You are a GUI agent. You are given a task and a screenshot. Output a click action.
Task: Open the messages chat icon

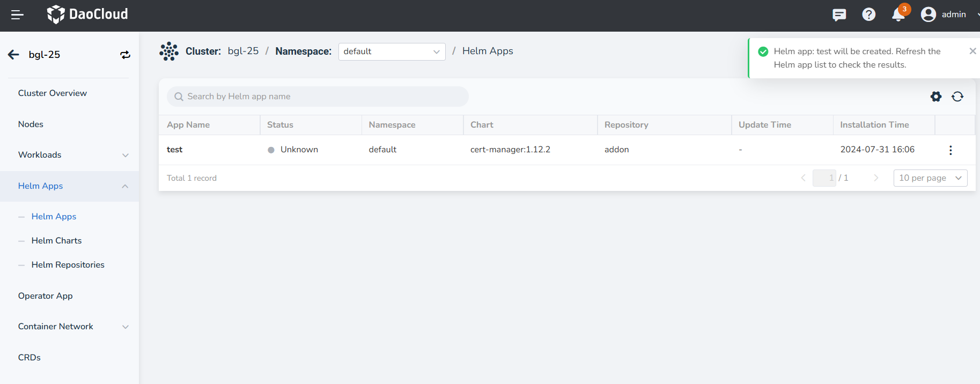(x=839, y=14)
